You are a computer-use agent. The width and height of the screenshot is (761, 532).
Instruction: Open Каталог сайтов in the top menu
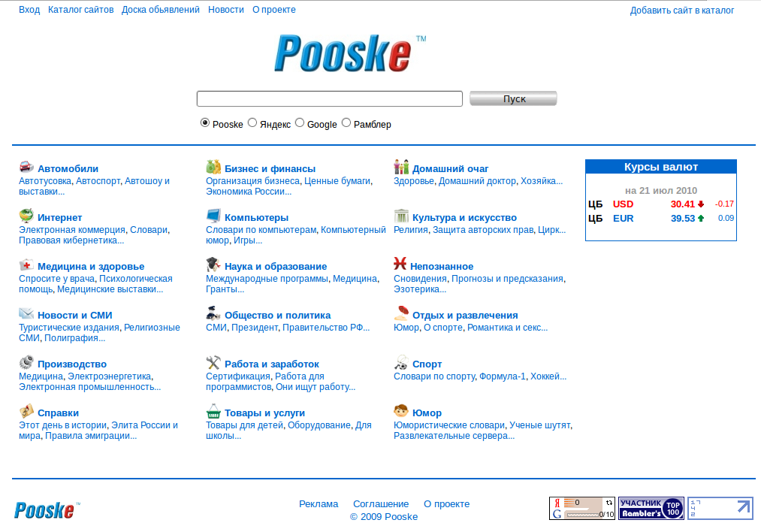[80, 10]
